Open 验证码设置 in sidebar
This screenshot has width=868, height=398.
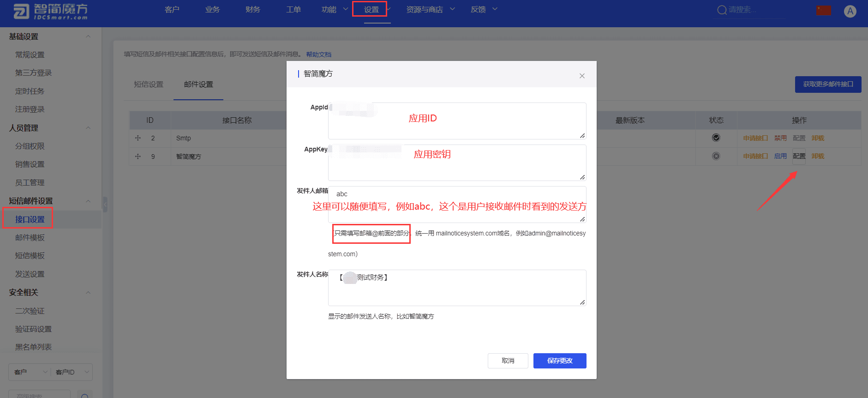(33, 329)
